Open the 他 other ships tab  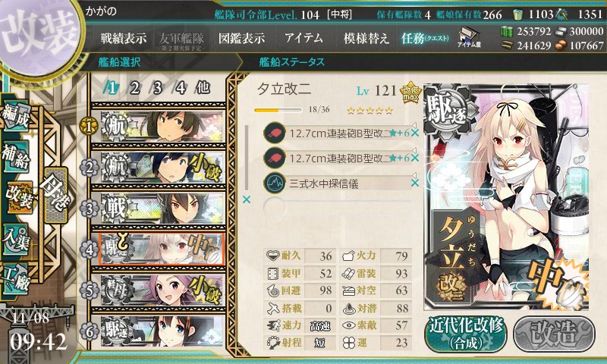tap(203, 88)
